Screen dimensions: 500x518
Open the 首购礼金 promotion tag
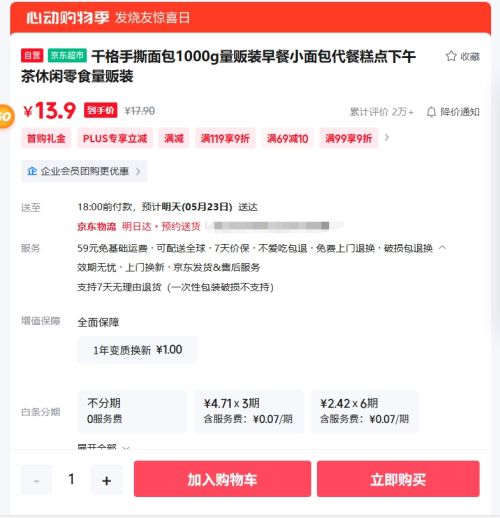(x=46, y=138)
